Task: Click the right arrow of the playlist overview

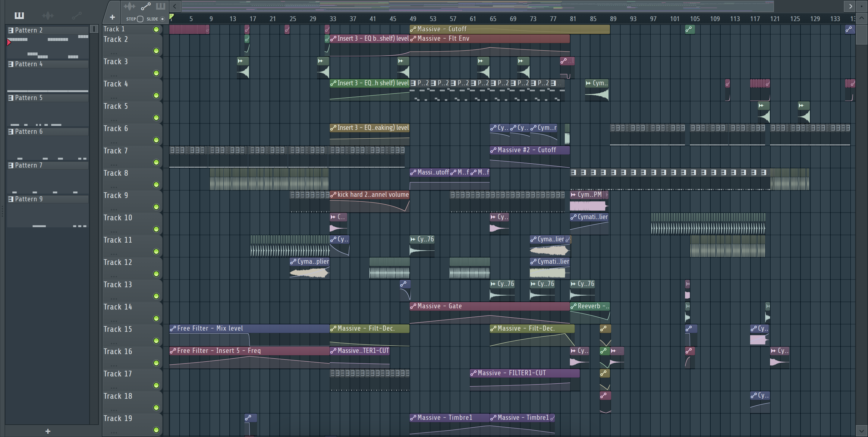Action: pyautogui.click(x=850, y=6)
